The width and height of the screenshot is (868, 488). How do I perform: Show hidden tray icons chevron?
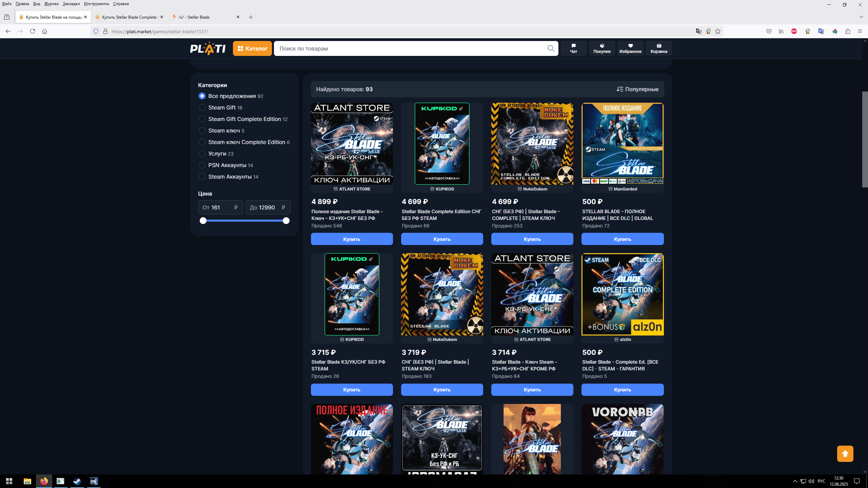(x=795, y=481)
